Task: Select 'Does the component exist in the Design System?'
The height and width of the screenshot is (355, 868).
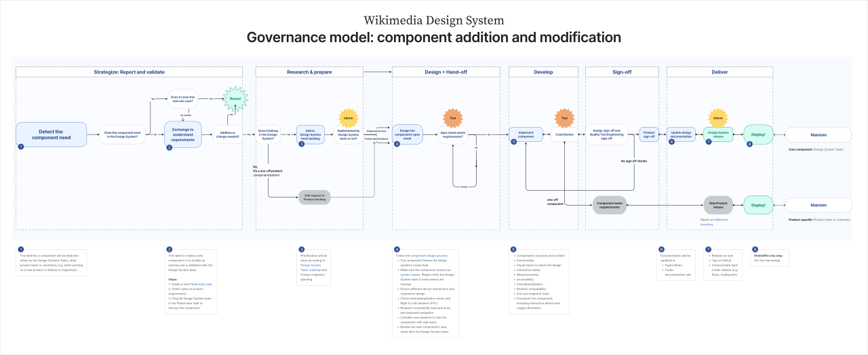Action: pos(123,134)
